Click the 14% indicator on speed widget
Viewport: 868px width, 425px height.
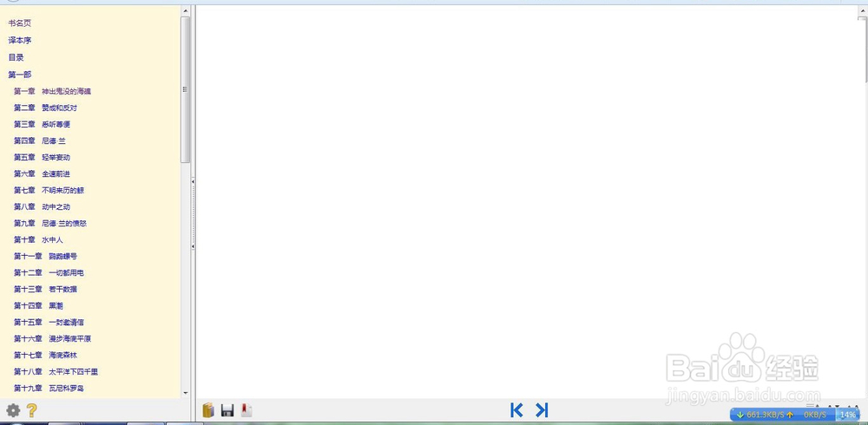847,415
